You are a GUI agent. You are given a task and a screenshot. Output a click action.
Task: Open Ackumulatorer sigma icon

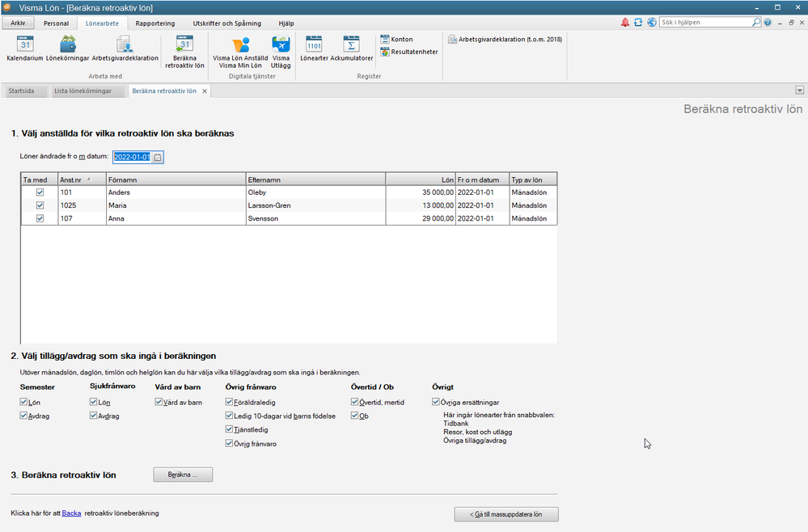coord(352,49)
